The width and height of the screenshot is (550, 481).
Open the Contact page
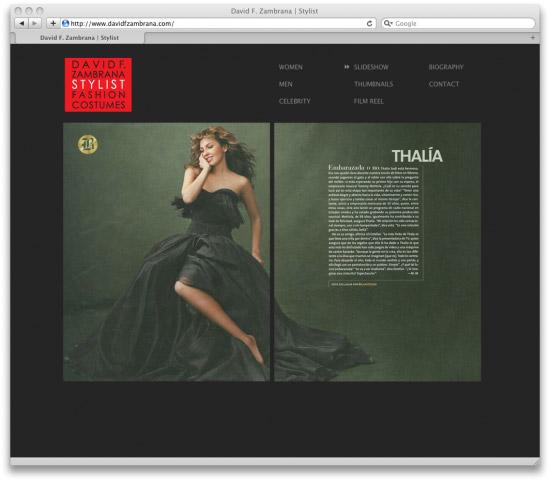[x=444, y=84]
